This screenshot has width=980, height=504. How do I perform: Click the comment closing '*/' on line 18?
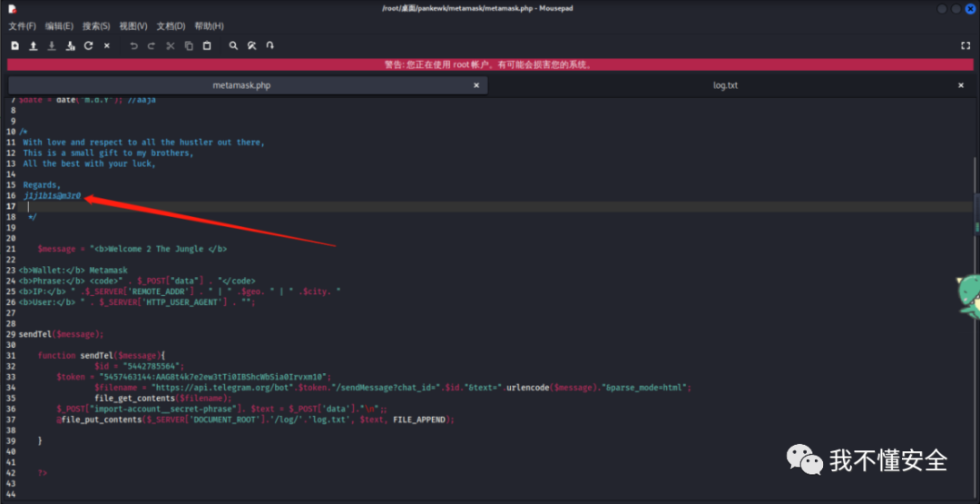pyautogui.click(x=33, y=217)
